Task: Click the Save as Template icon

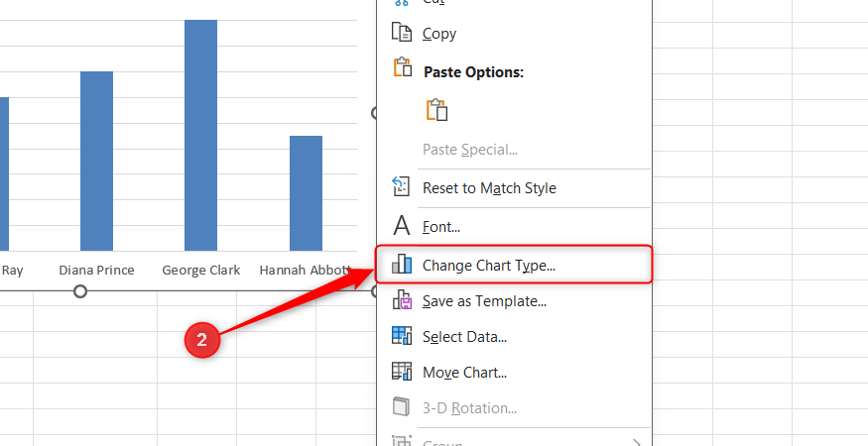Action: pyautogui.click(x=402, y=299)
